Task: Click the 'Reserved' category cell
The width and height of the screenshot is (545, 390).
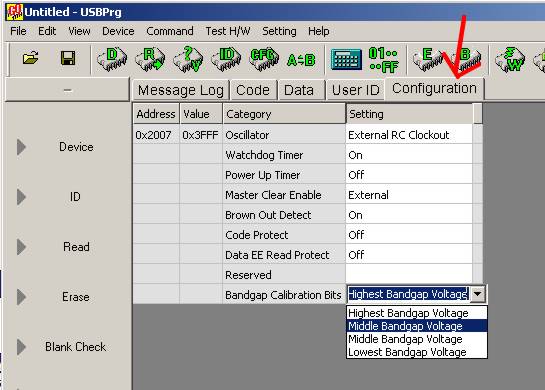Action: tap(284, 275)
